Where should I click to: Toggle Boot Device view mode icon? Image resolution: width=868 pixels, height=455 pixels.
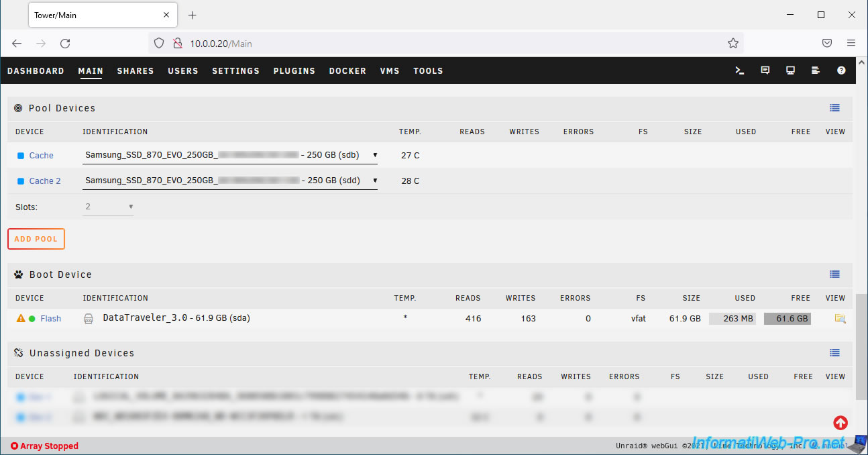[834, 274]
